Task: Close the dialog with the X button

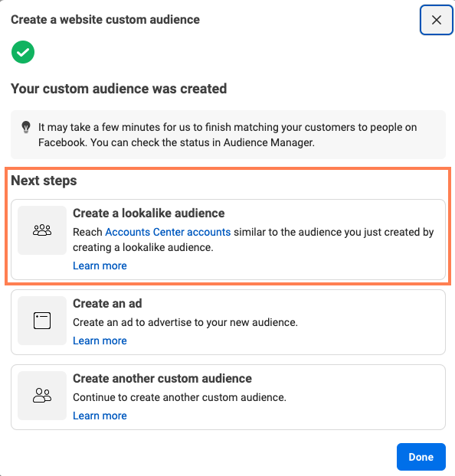Action: pos(437,20)
